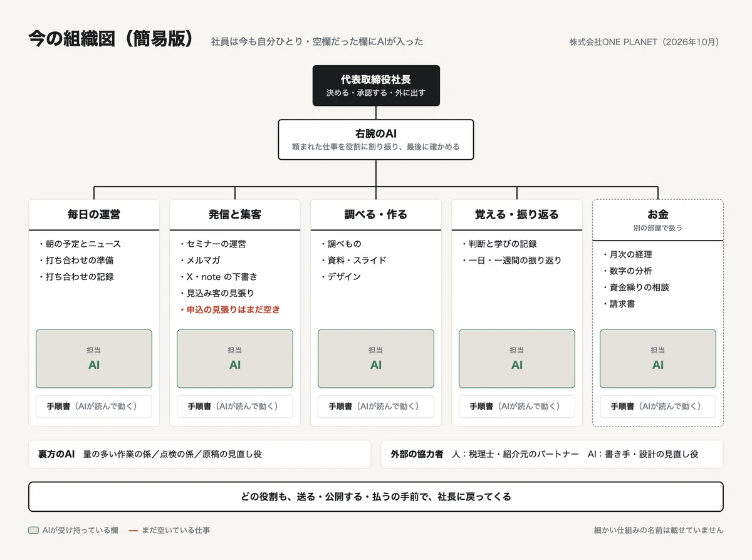Click 調べもの item

[341, 244]
